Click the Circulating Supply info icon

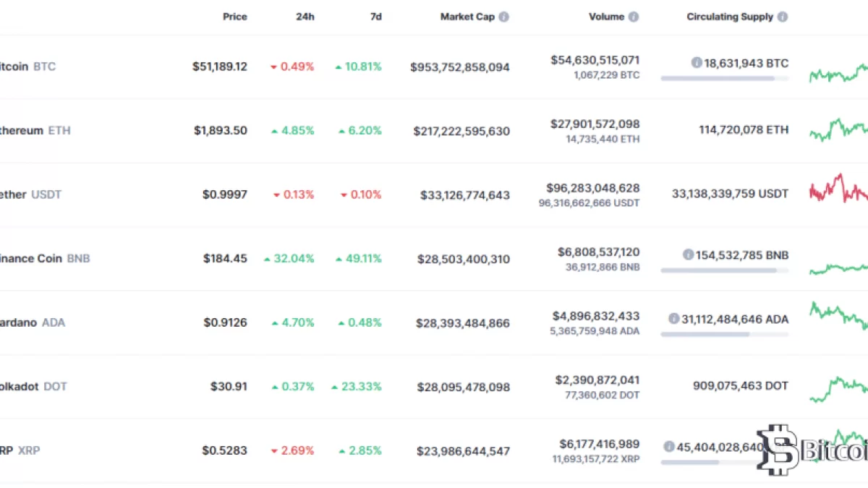[783, 17]
